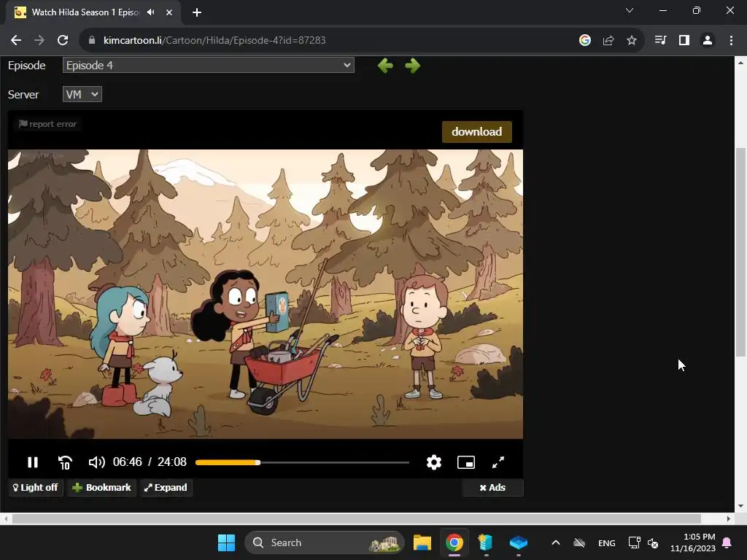Close the Ads
Screen dimensions: 747x560
tap(492, 488)
